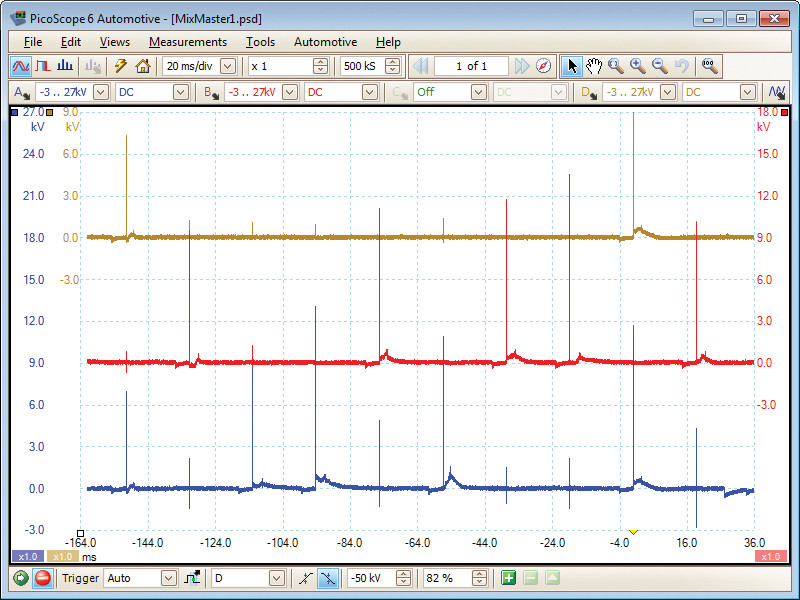Open Channel B range dropdown
Image resolution: width=800 pixels, height=600 pixels.
[290, 92]
